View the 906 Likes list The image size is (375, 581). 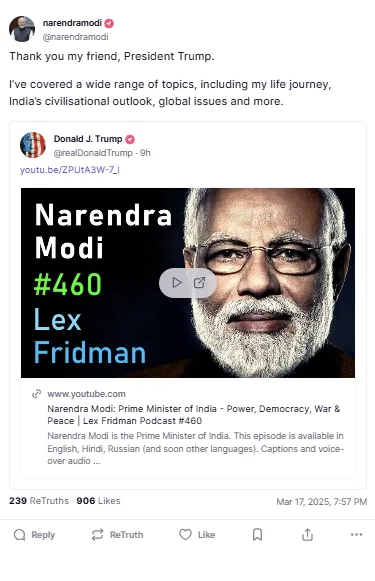coord(98,501)
